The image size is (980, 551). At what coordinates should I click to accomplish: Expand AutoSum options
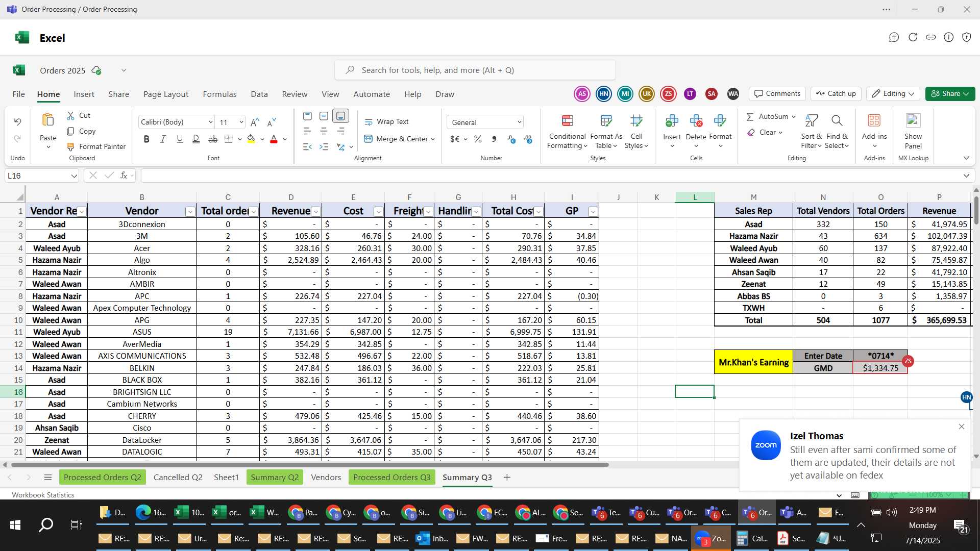(794, 117)
